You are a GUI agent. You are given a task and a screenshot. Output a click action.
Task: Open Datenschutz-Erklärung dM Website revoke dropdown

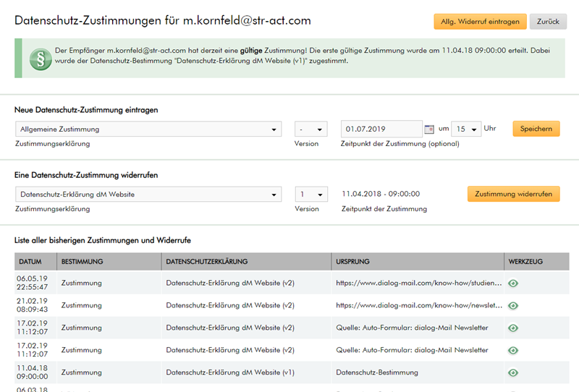pos(148,194)
